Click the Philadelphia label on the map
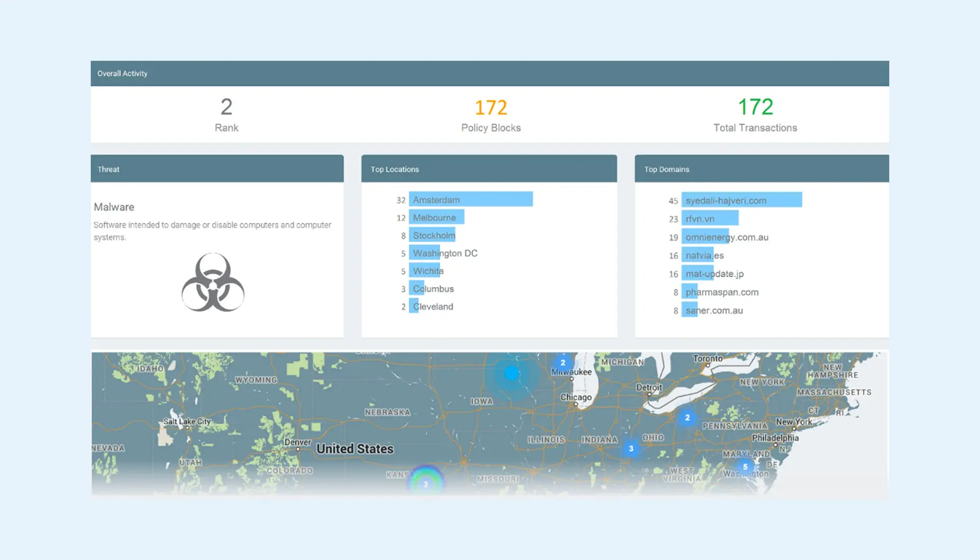The height and width of the screenshot is (560, 980). pos(775,438)
